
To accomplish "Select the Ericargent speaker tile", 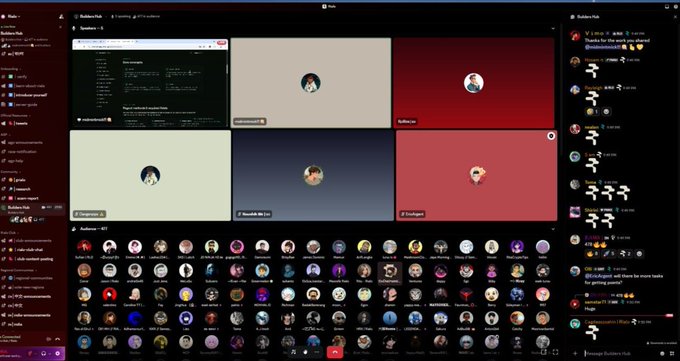I will coord(476,176).
